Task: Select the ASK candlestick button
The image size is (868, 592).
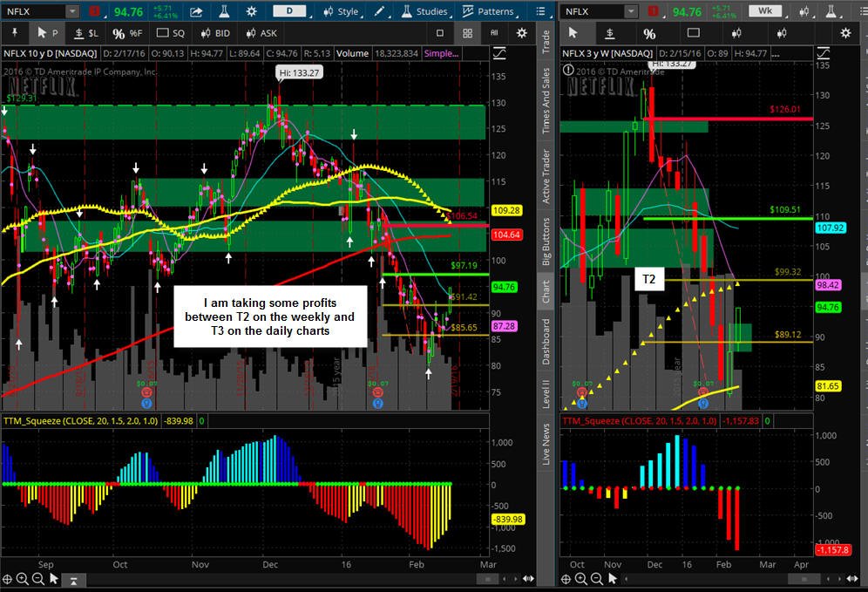Action: (261, 33)
